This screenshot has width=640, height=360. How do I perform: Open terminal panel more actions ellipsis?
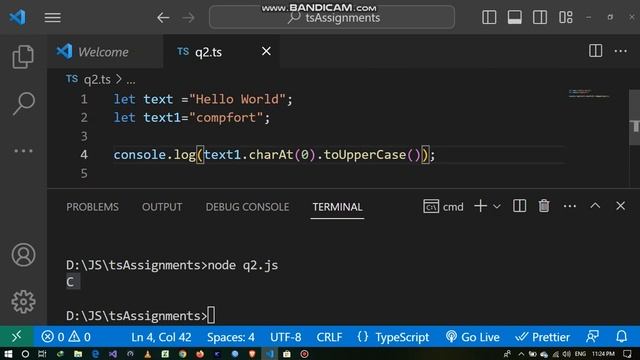click(569, 206)
